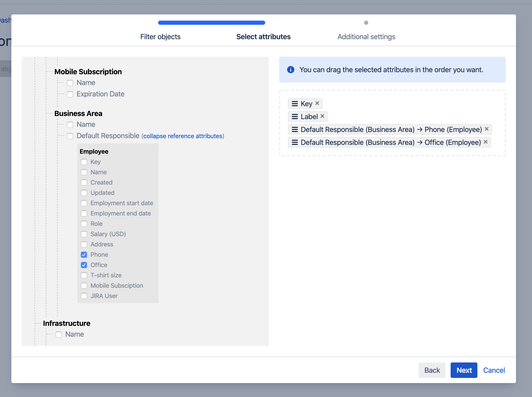The height and width of the screenshot is (397, 532).
Task: Switch to the Additional settings step
Action: [x=366, y=37]
